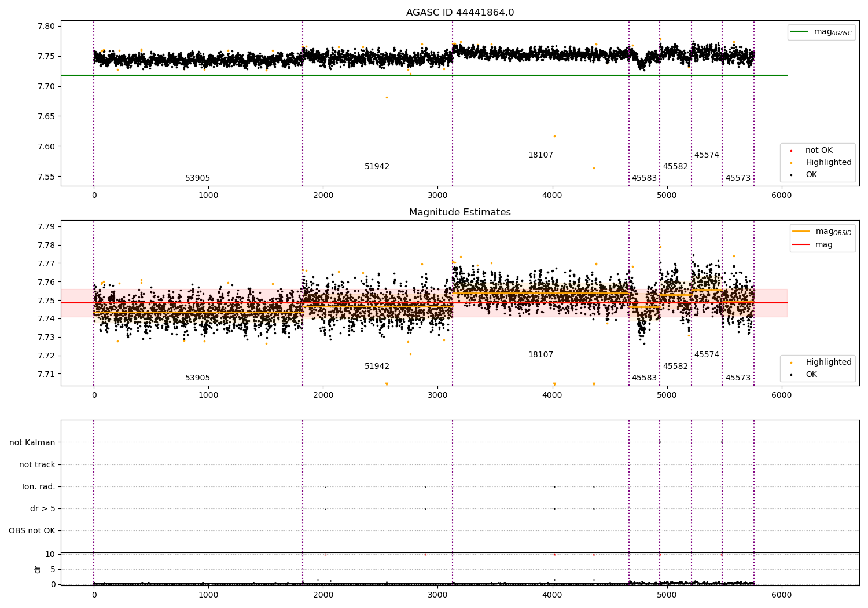Click OBSID label 53905 in Magnitude Estimates plot
Screen dimensions: 868x608
click(197, 378)
